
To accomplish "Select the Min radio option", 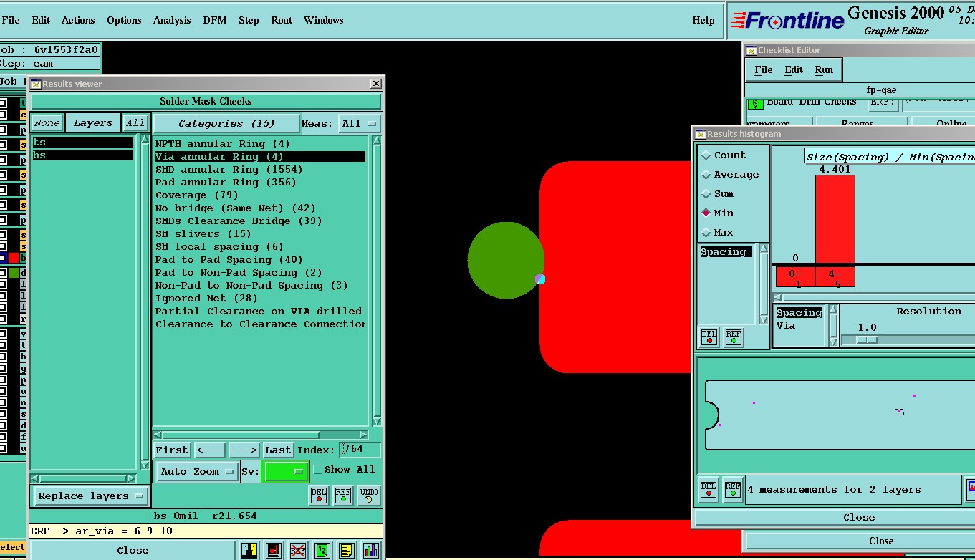I will pos(718,213).
